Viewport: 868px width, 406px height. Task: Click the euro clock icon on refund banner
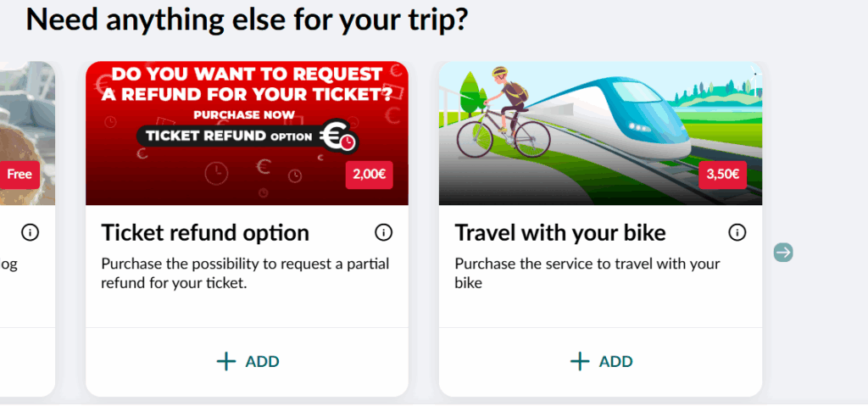(339, 136)
